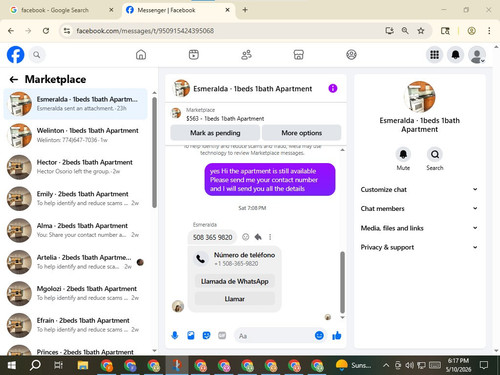Click the Llamada de WhatsApp button

click(235, 281)
